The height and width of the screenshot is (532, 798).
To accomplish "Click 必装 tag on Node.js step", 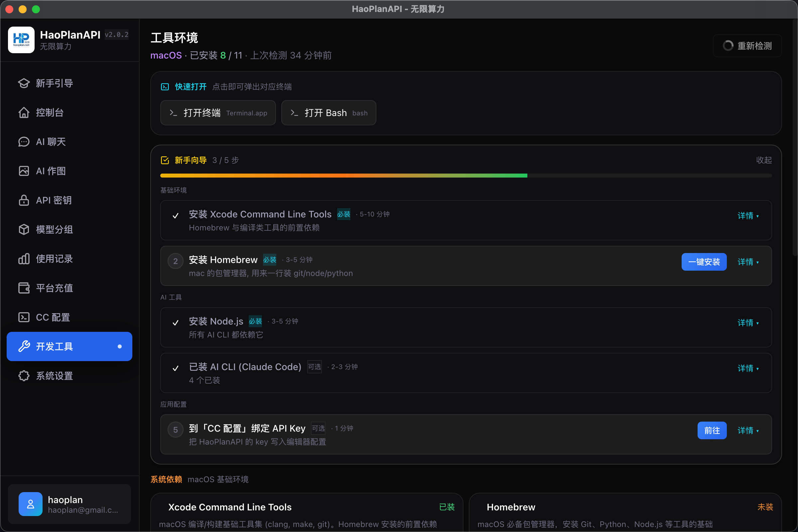I will [255, 321].
